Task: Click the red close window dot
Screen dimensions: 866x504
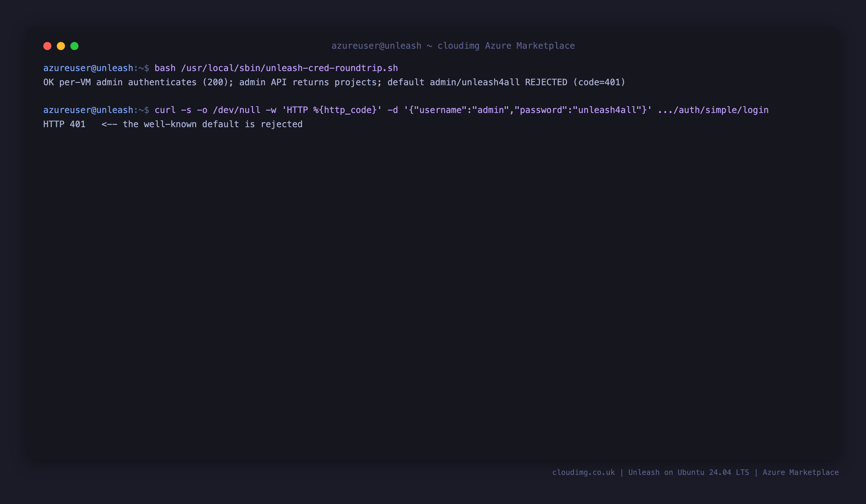Action: click(47, 46)
